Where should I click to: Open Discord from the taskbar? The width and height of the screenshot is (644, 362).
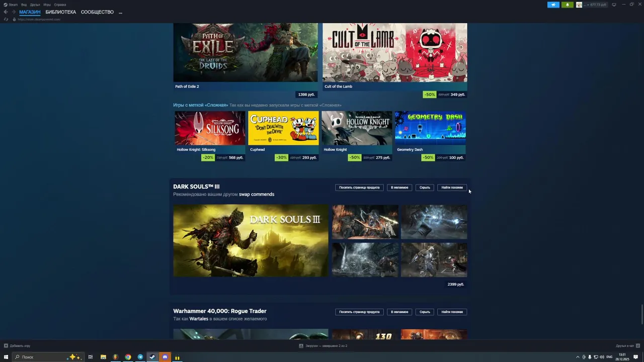point(165,357)
